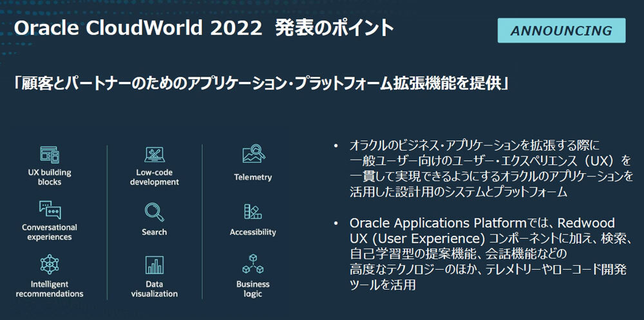Image resolution: width=644 pixels, height=320 pixels.
Task: Click the Data visualization bar chart icon
Action: (155, 265)
